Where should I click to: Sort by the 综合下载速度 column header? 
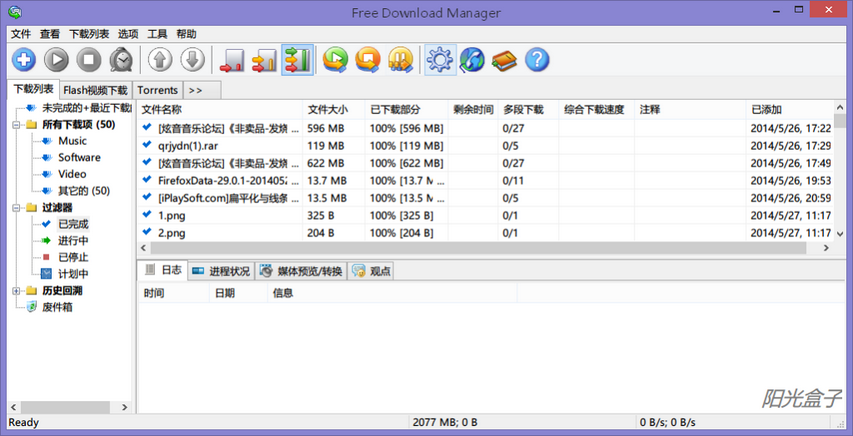click(x=597, y=109)
